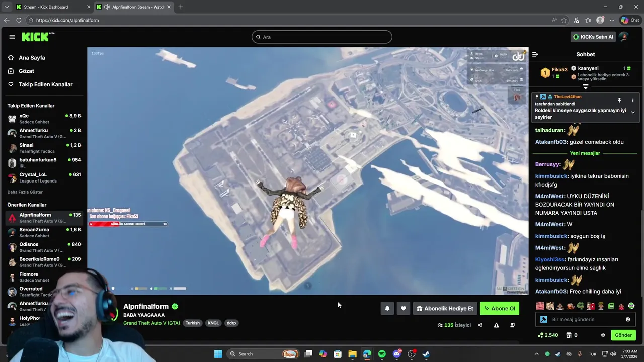Open Spotify from taskbar
This screenshot has height=362, width=644.
pyautogui.click(x=382, y=354)
